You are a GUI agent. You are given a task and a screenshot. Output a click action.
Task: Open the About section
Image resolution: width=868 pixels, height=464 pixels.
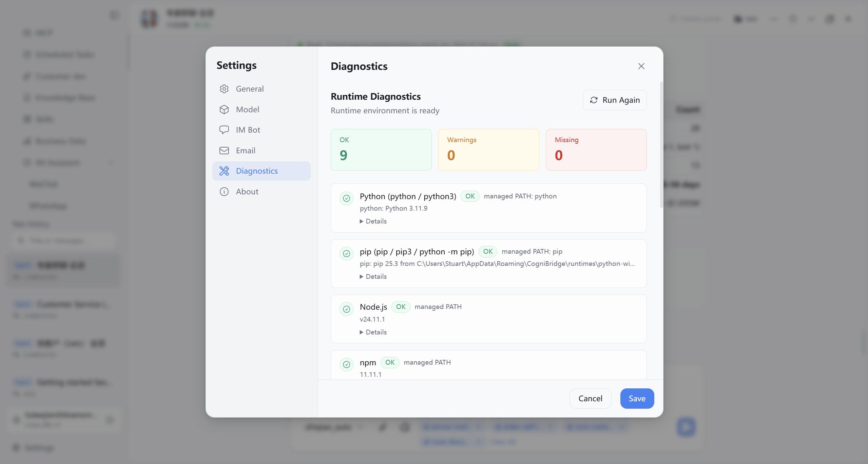[x=261, y=192]
